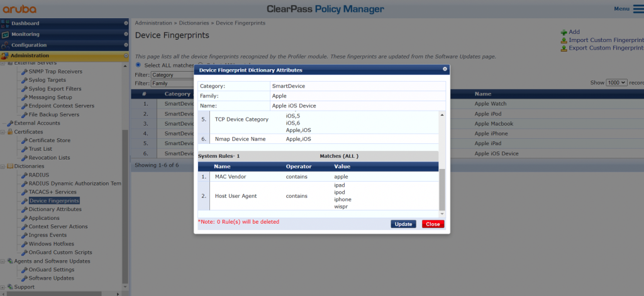Viewport: 644px width, 296px height.
Task: Collapse the Dictionaries tree node
Action: 3,167
